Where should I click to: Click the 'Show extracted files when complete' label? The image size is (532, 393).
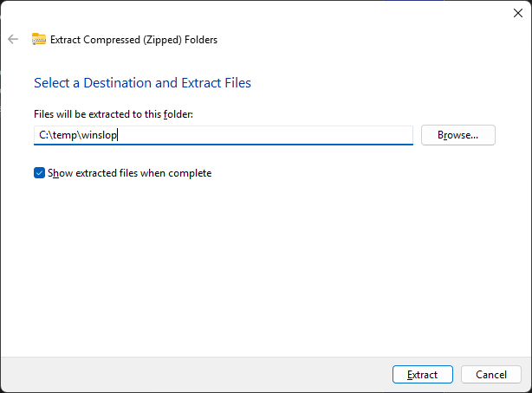pos(130,173)
